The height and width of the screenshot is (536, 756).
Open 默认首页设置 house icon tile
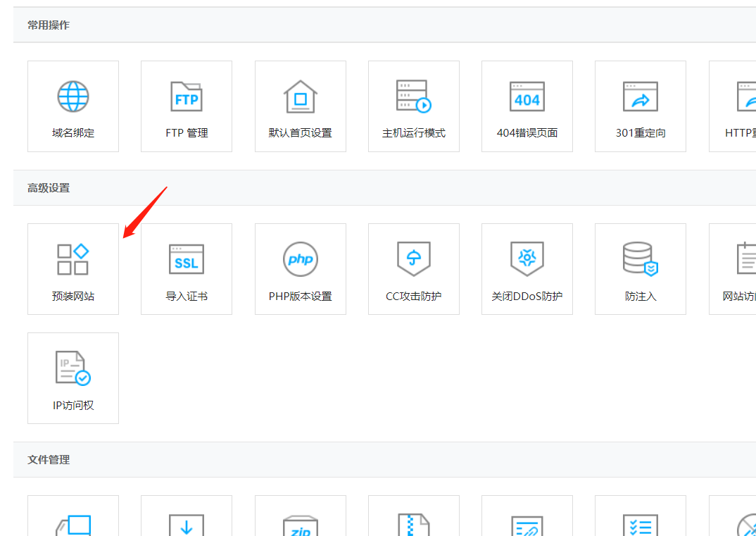pyautogui.click(x=301, y=106)
